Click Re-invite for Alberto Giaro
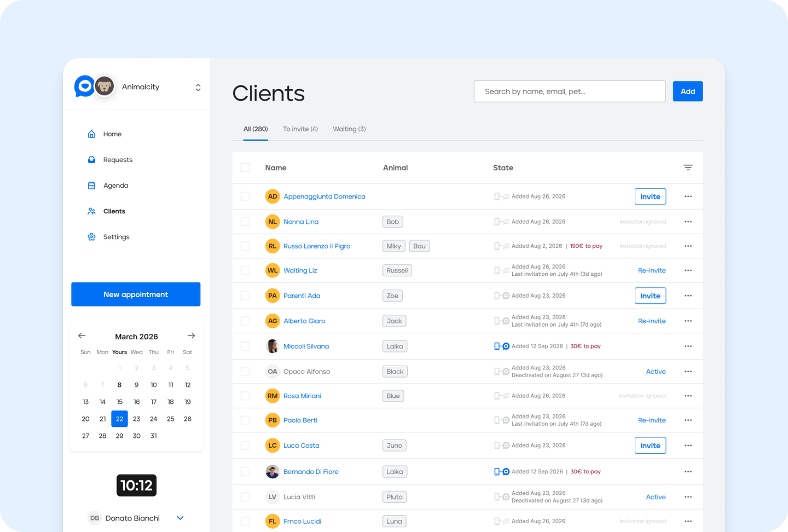788x532 pixels. tap(652, 321)
